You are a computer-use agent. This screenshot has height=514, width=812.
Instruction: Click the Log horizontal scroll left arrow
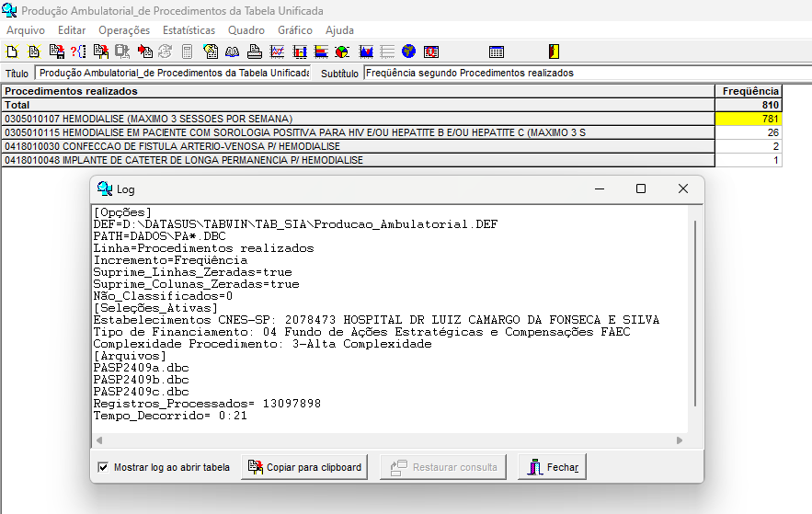[99, 440]
